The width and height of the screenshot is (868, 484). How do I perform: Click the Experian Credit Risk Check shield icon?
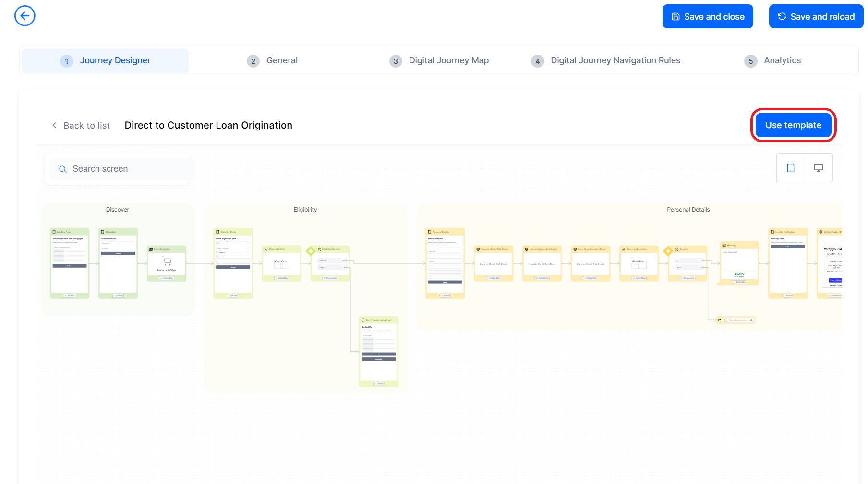[x=478, y=249]
